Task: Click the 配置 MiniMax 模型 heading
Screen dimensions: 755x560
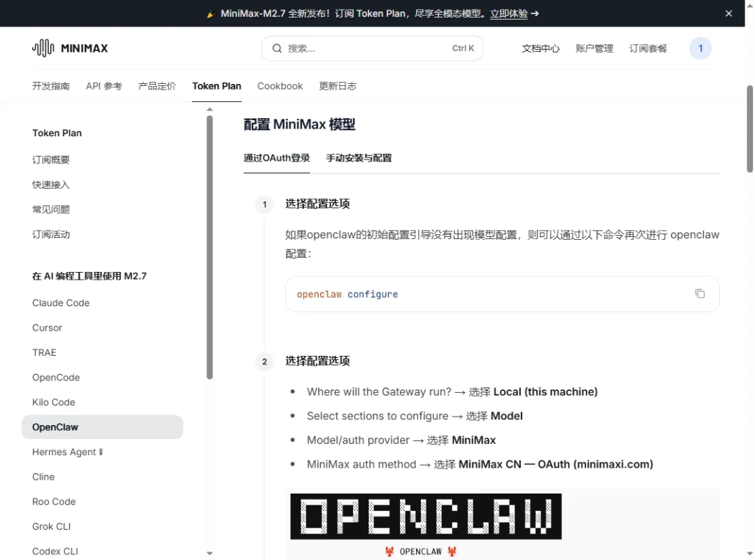Action: (x=299, y=124)
